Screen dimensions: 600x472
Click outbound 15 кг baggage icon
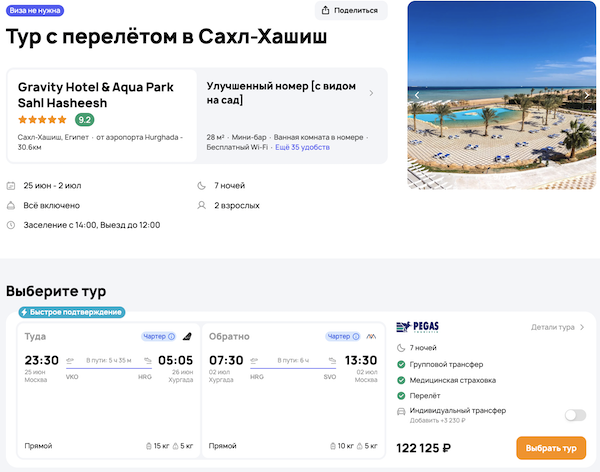coord(147,445)
